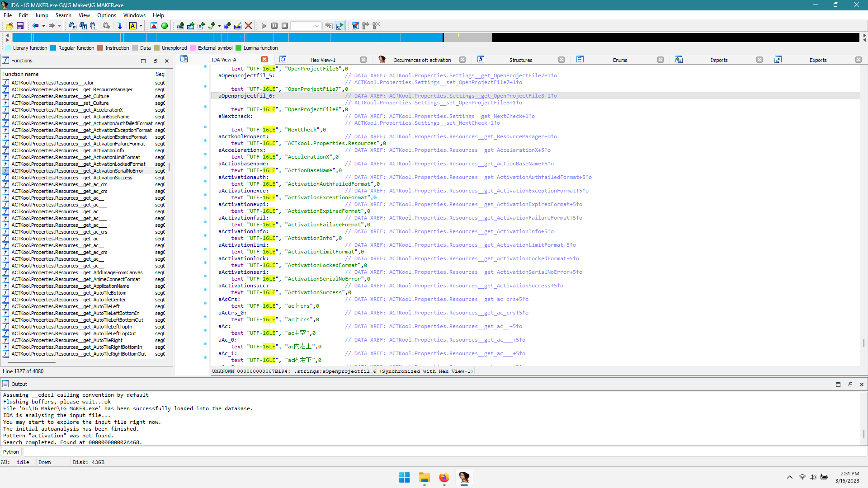Start the debugger process with play button
The width and height of the screenshot is (868, 488).
coord(264,26)
